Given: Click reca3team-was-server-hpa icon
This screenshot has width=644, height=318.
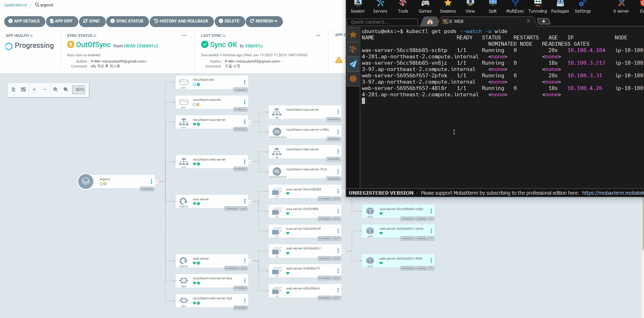Looking at the screenshot, I should pos(184,280).
